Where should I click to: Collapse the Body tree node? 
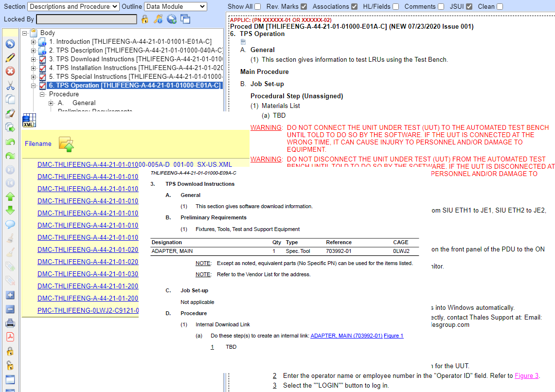click(x=25, y=33)
